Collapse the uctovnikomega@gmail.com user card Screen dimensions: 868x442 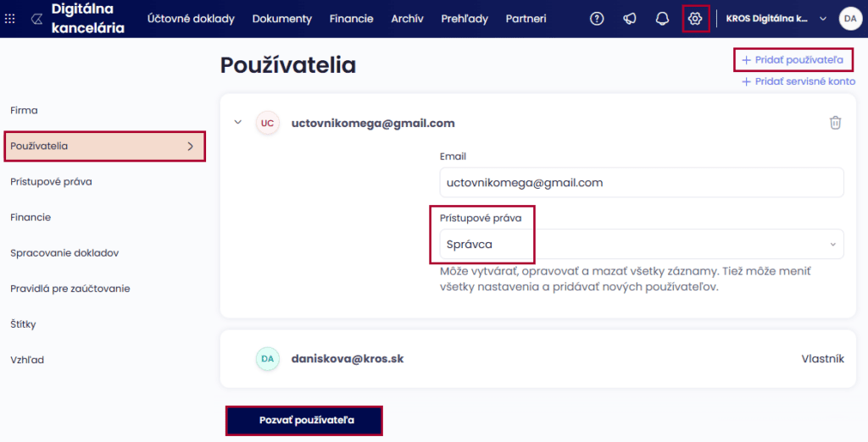point(238,123)
